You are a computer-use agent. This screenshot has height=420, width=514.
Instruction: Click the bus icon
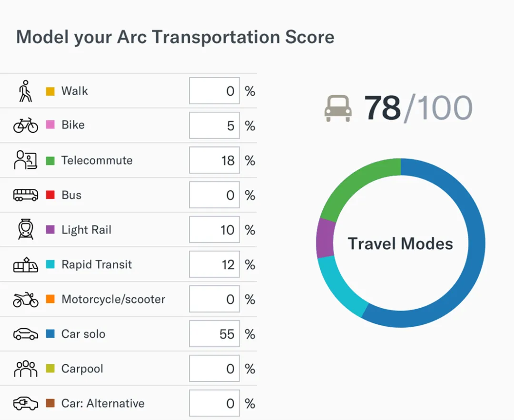25,195
